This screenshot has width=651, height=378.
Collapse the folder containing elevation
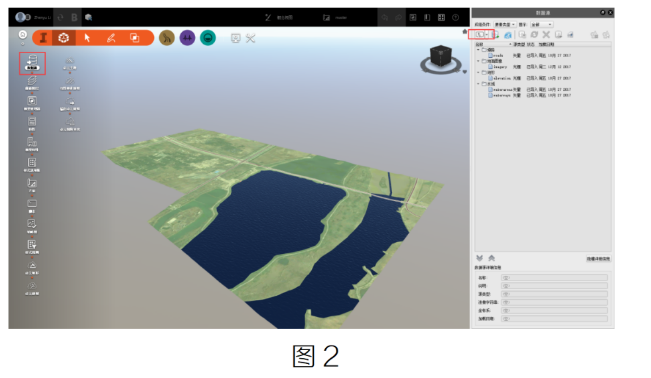tap(478, 72)
